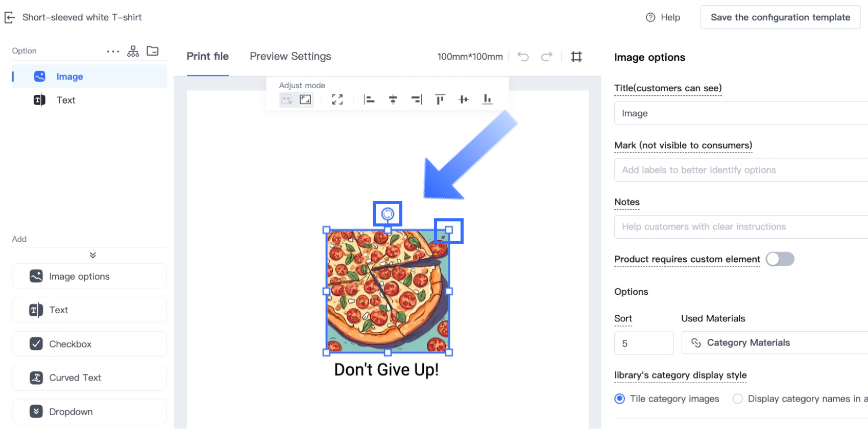The image size is (868, 429).
Task: Center the image horizontally
Action: 393,99
